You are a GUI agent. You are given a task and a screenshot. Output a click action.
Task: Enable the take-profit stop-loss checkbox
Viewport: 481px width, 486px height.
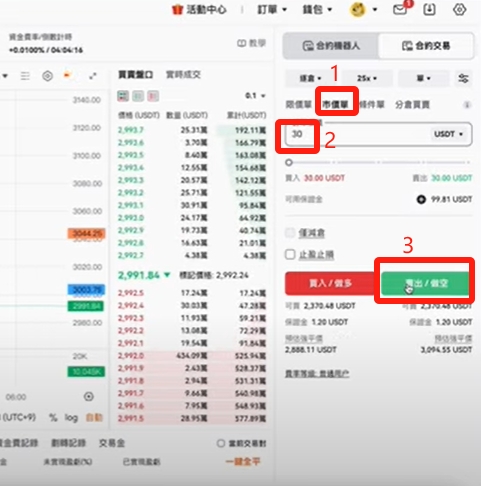(x=290, y=254)
